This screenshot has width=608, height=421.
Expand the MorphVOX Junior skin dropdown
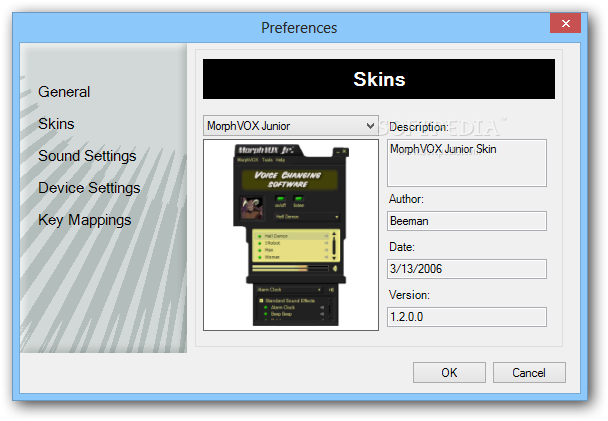point(290,126)
